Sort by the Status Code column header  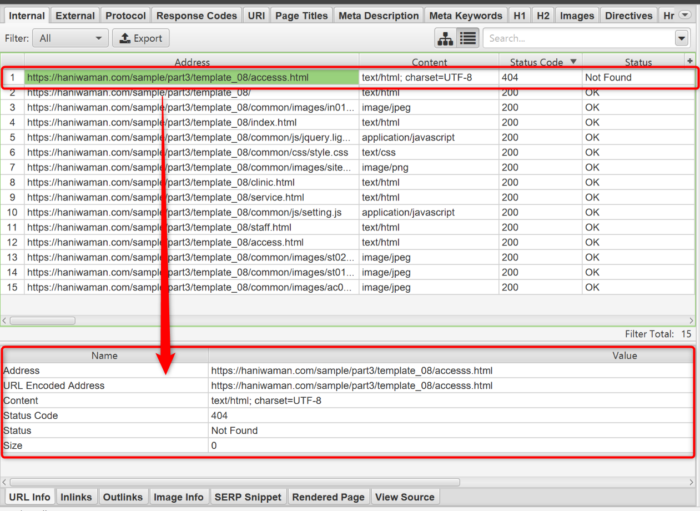coord(538,62)
